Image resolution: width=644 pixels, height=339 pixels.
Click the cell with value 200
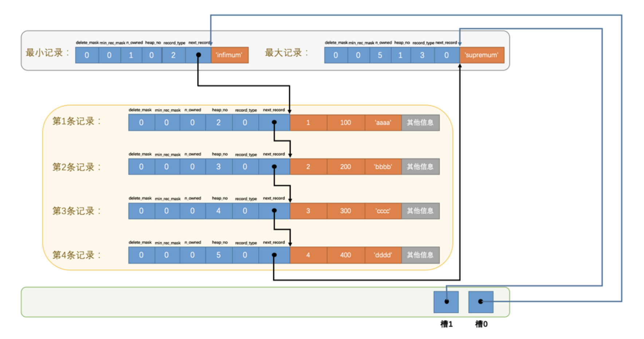click(345, 167)
